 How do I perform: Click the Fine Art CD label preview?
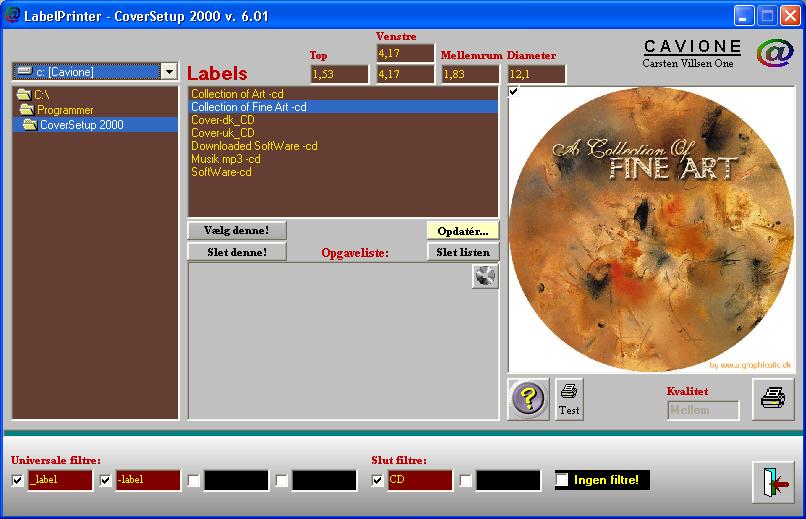click(x=652, y=229)
